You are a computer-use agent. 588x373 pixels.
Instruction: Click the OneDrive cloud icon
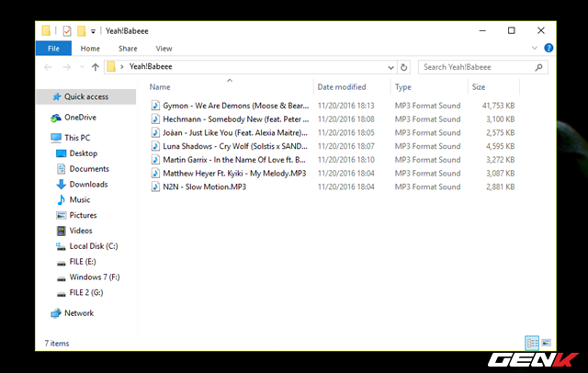coord(56,119)
